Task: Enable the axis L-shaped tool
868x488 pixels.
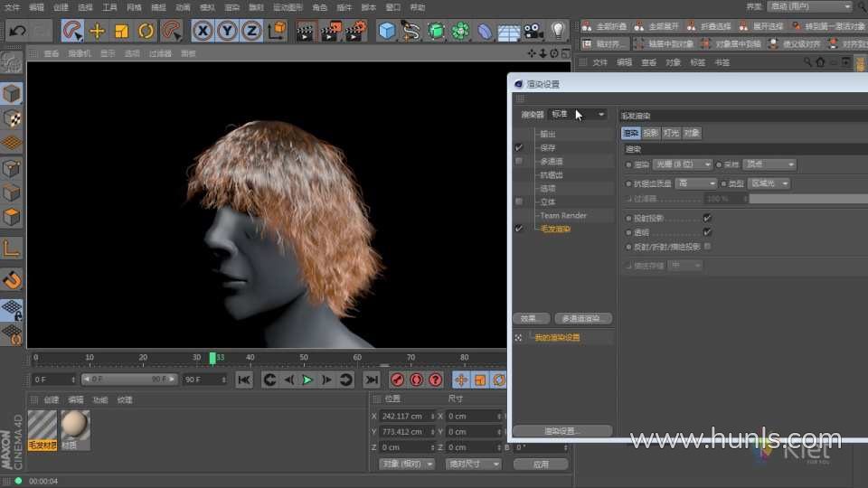Action: point(11,249)
